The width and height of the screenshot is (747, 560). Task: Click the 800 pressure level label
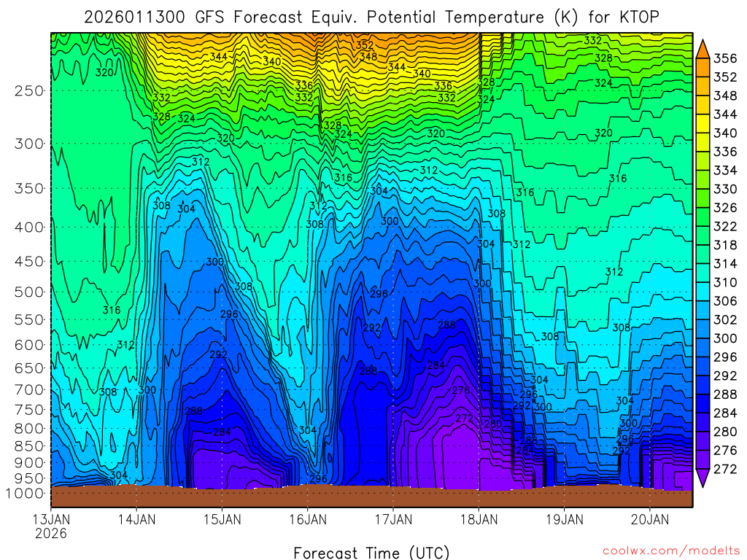click(x=28, y=429)
